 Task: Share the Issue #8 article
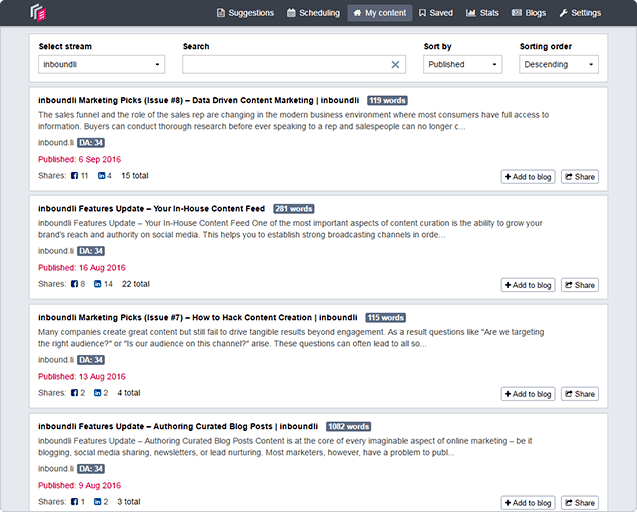pyautogui.click(x=580, y=177)
